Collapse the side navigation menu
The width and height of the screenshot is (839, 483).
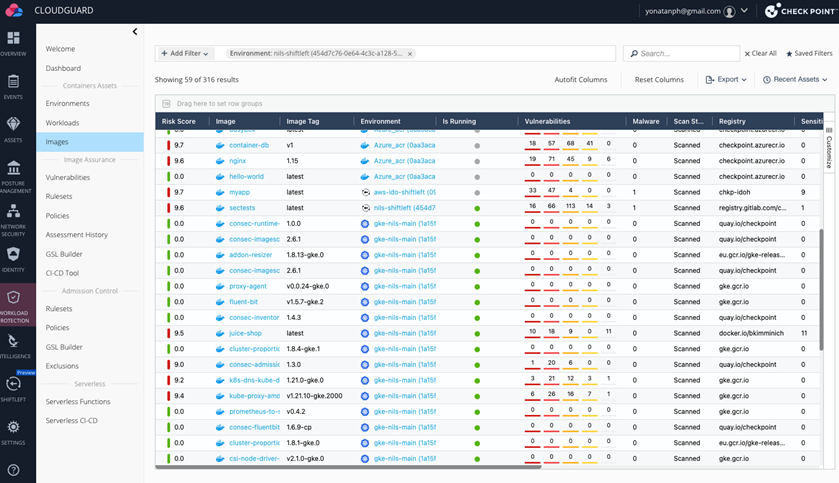(x=135, y=32)
